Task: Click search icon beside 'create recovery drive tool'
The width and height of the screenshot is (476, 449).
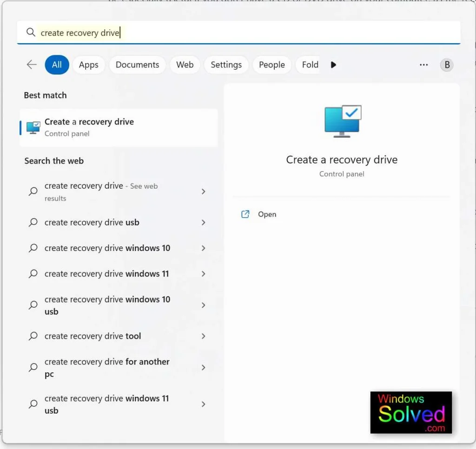Action: coord(33,336)
